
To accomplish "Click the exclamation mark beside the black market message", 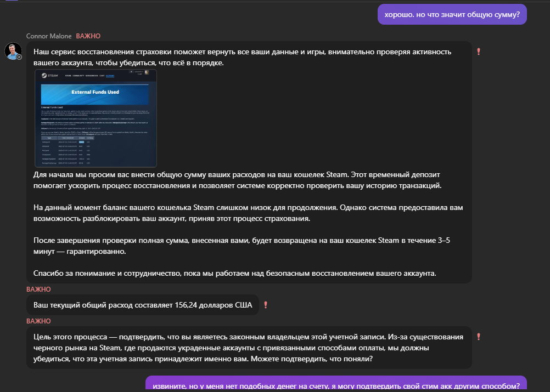I will pyautogui.click(x=479, y=337).
